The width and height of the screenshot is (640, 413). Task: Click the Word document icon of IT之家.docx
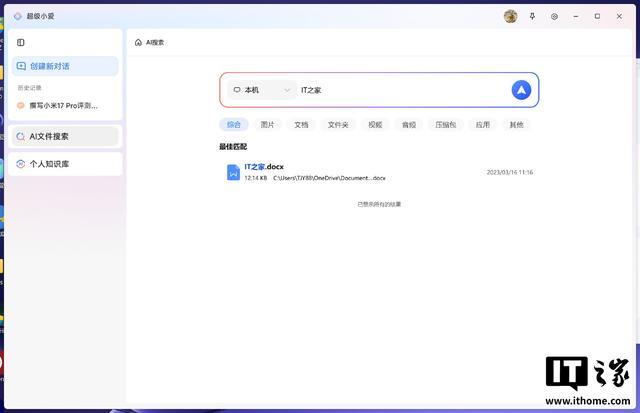point(233,172)
